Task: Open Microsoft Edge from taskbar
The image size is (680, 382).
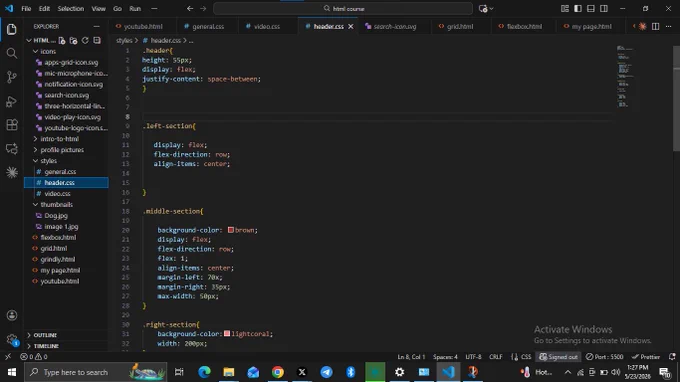Action: tap(204, 372)
